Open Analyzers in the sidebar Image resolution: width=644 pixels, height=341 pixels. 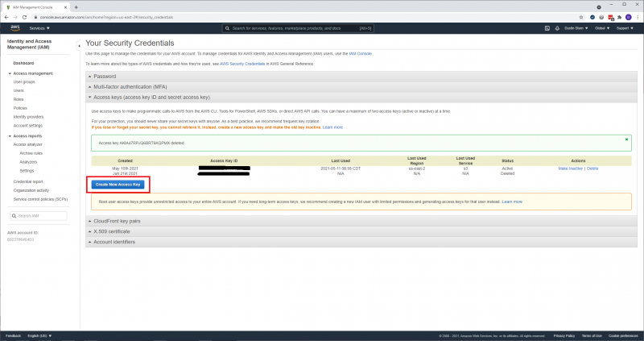tap(28, 162)
